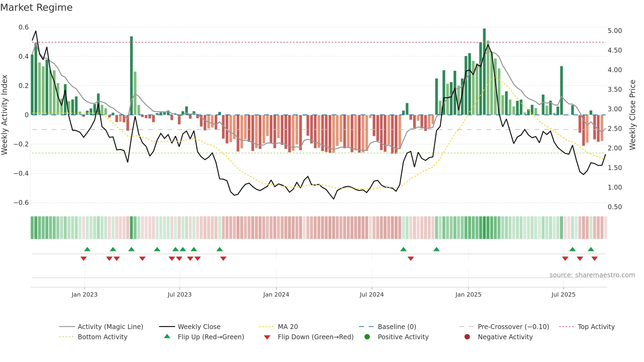Click the Flip Up (Red→Green) legend label

pos(211,337)
